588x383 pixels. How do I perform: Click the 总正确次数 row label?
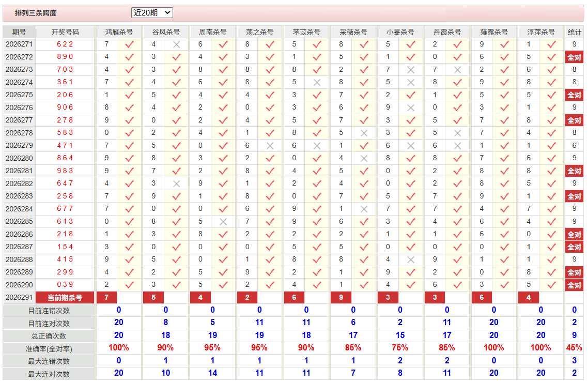pyautogui.click(x=49, y=336)
